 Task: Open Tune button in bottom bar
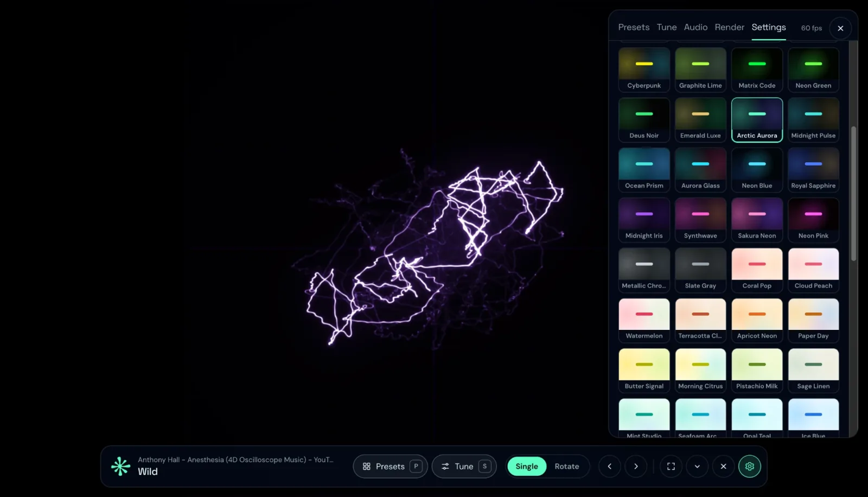pyautogui.click(x=464, y=466)
